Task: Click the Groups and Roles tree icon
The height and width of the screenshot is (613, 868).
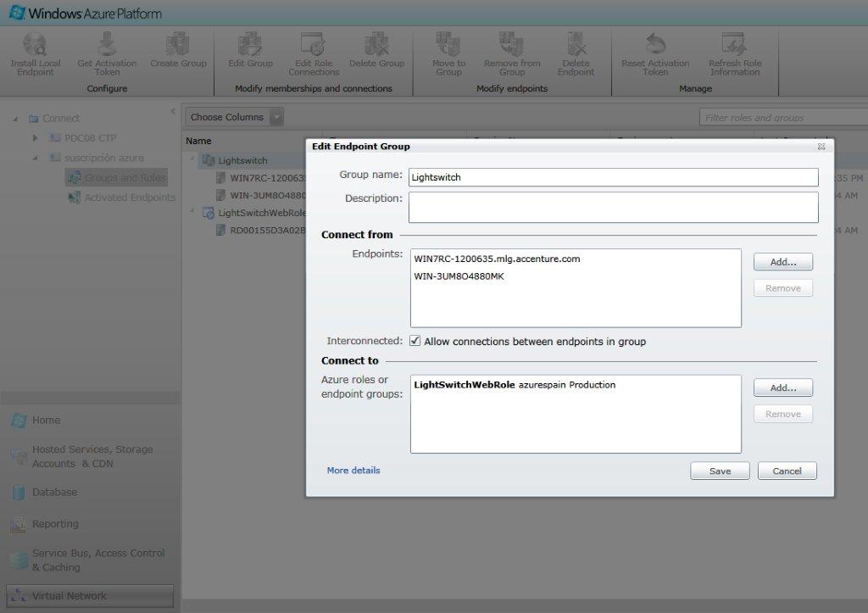Action: (74, 178)
